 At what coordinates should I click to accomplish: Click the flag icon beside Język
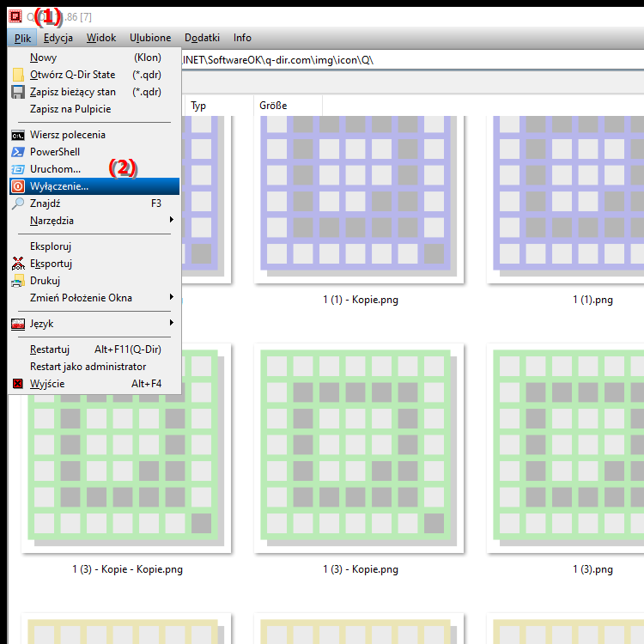18,324
